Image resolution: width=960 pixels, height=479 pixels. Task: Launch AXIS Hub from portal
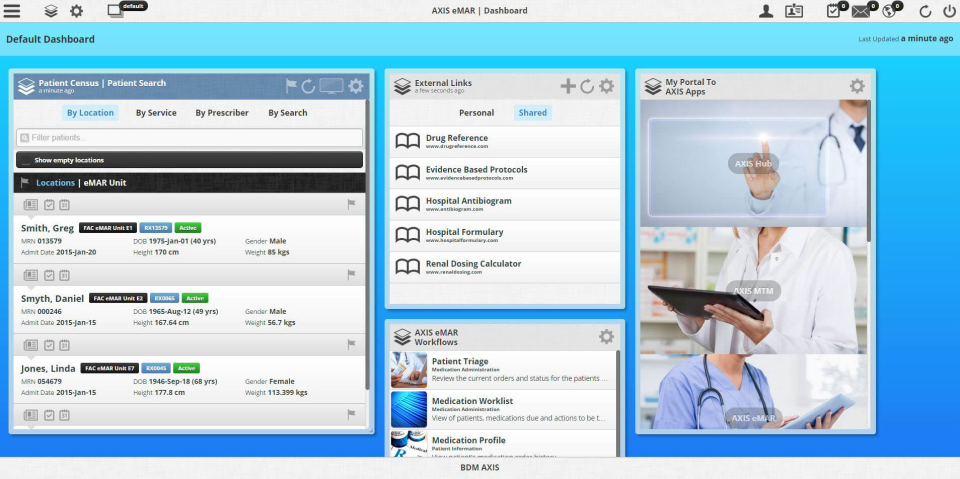coord(754,164)
